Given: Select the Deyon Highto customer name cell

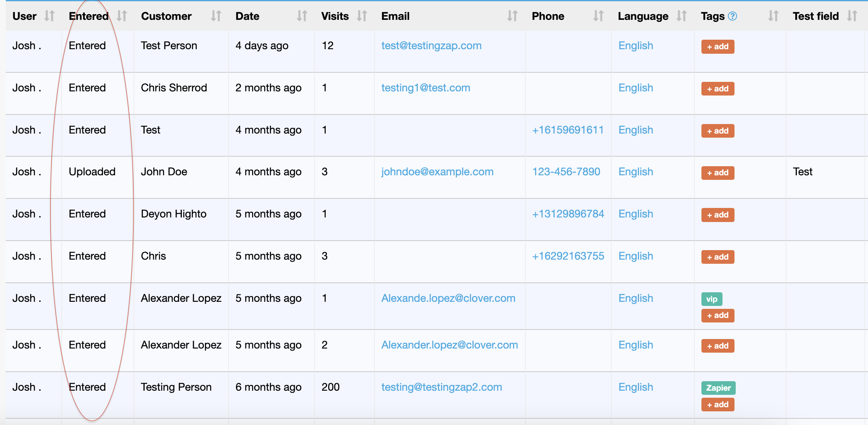Looking at the screenshot, I should [x=174, y=214].
